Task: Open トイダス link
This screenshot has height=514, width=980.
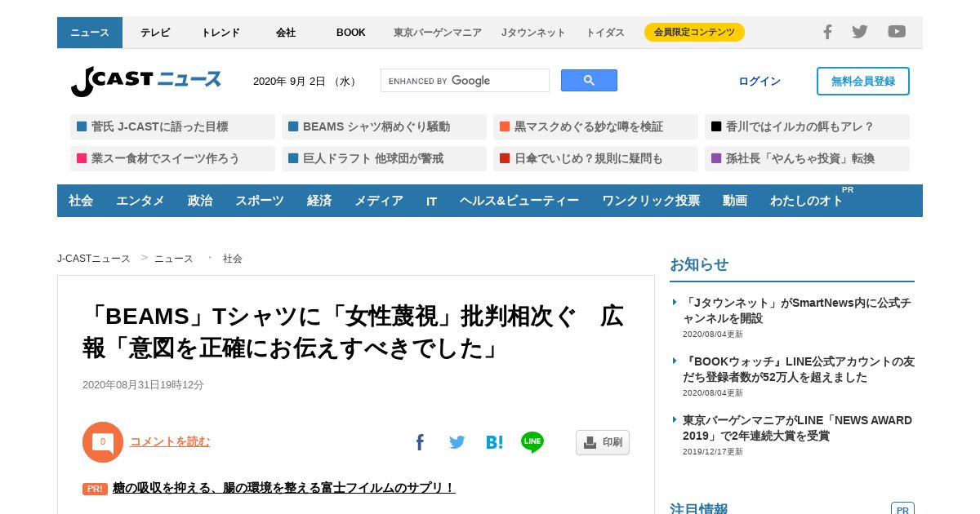Action: point(605,33)
